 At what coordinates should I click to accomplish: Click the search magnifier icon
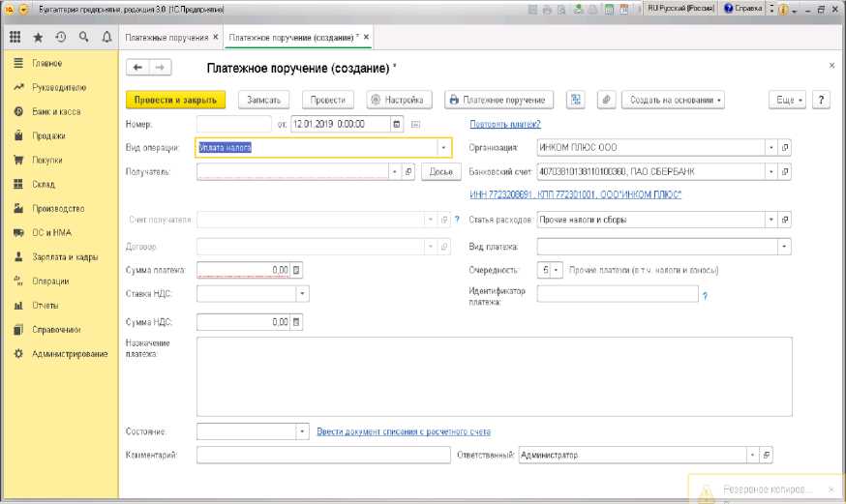pos(84,37)
